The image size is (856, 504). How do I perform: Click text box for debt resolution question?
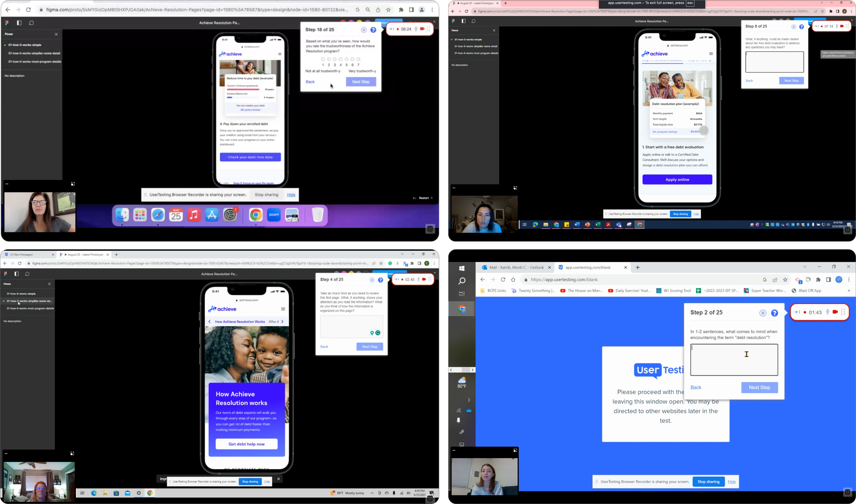tap(734, 360)
